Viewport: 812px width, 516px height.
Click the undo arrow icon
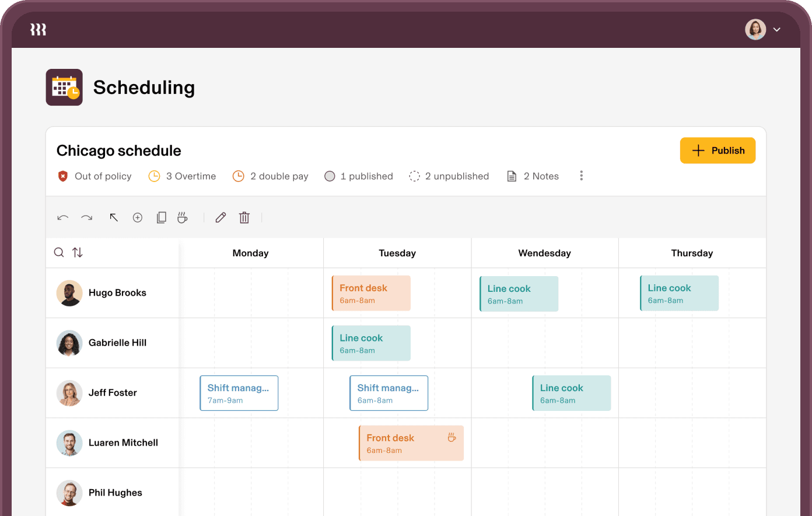(63, 218)
